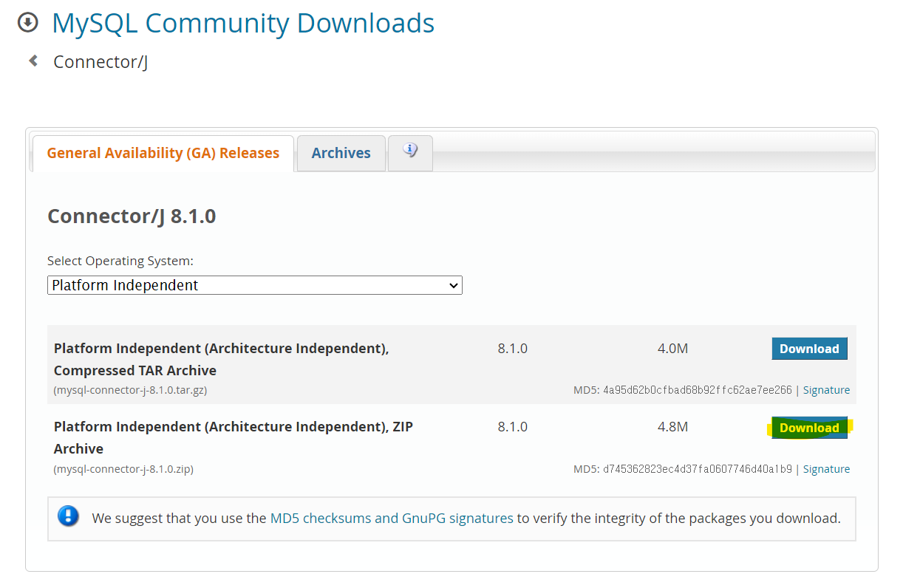This screenshot has height=588, width=903.
Task: Click the MySQL Community Downloads heading
Action: click(243, 23)
